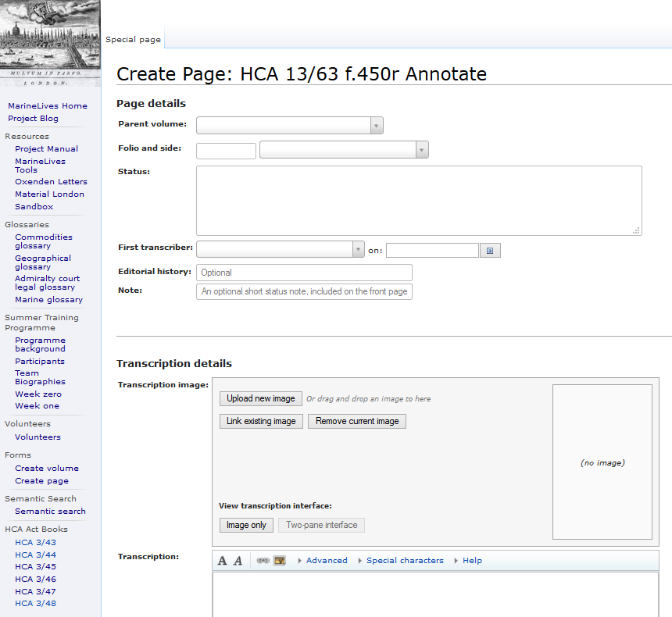Click the MarineLives London logo image
Screen dimensions: 672x617
click(x=51, y=43)
